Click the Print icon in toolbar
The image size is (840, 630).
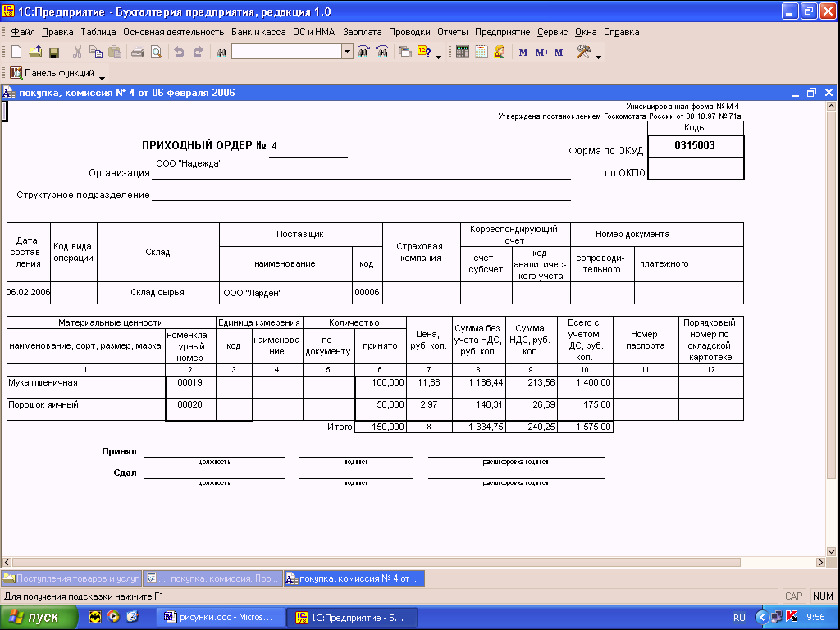point(137,52)
